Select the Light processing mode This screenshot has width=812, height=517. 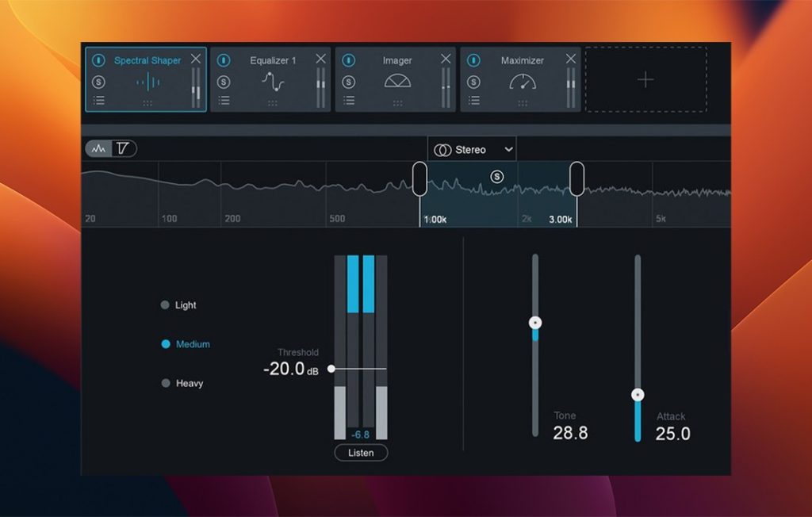click(x=167, y=304)
